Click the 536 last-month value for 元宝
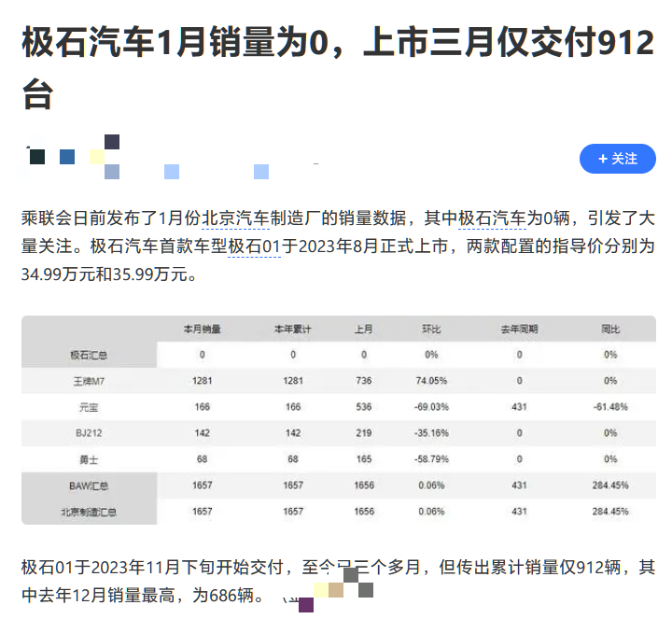This screenshot has height=619, width=672. tap(363, 407)
